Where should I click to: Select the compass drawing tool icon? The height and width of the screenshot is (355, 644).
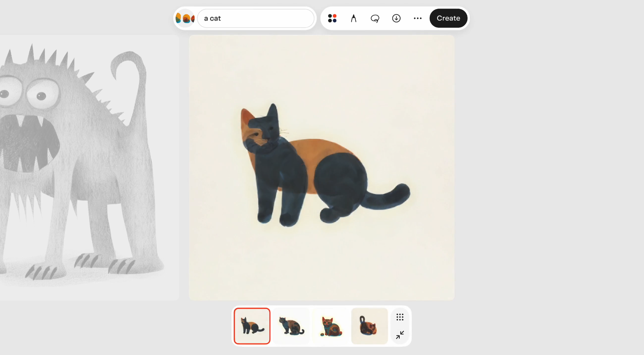354,18
